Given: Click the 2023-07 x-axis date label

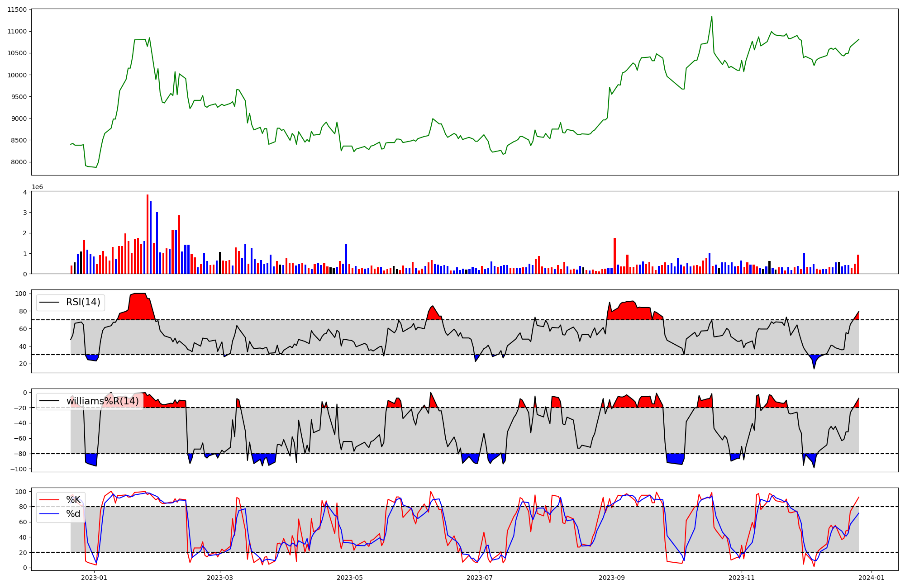Looking at the screenshot, I should click(x=480, y=578).
